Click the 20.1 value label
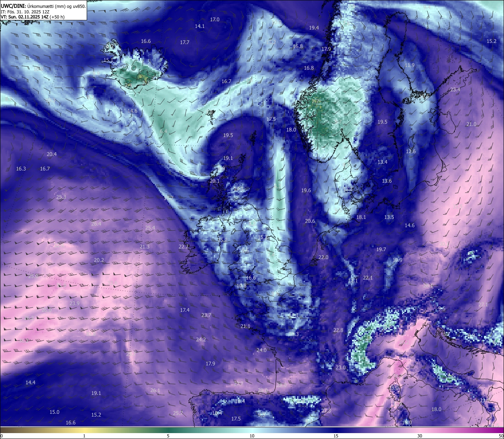Image resolution: width=504 pixels, height=439 pixels. pyautogui.click(x=215, y=181)
